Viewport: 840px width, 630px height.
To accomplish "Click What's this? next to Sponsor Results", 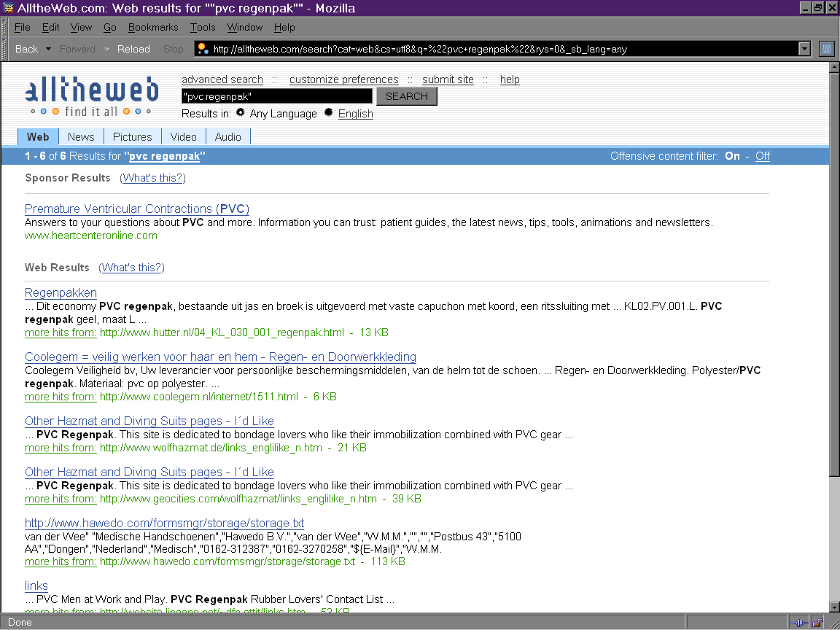I will 152,178.
